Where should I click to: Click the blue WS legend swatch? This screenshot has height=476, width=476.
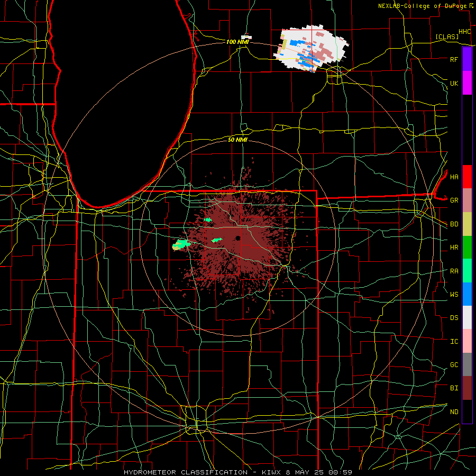click(x=467, y=294)
